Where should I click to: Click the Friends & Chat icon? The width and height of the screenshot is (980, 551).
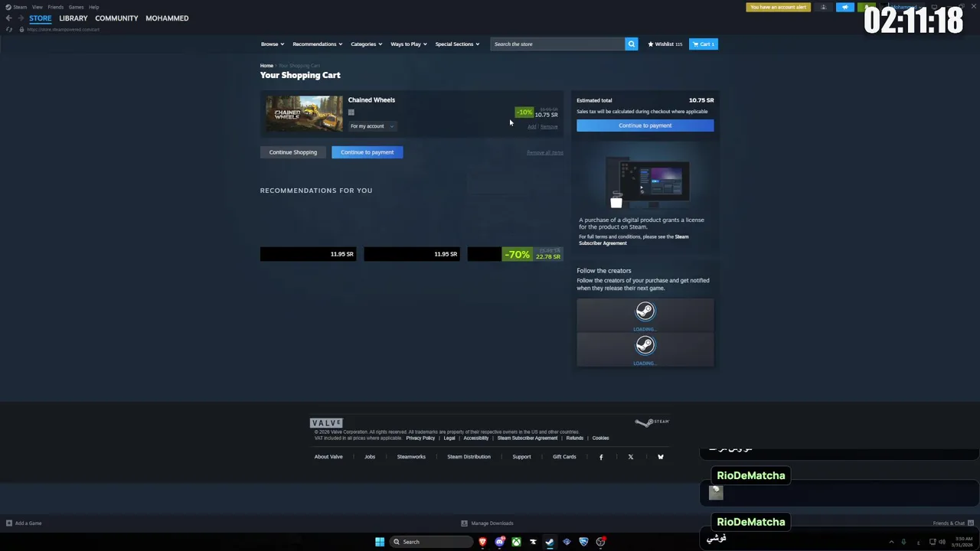tap(970, 523)
